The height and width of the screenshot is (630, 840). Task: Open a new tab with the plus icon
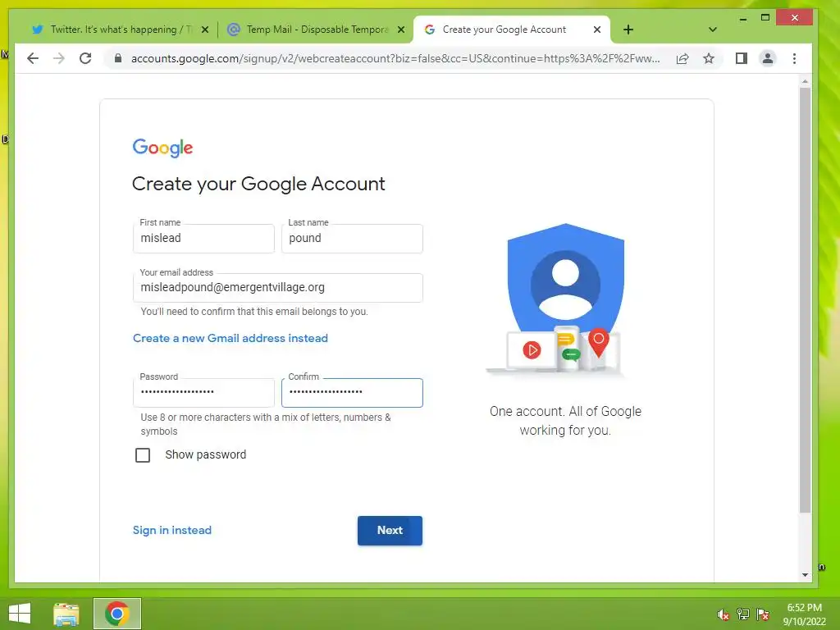point(628,30)
